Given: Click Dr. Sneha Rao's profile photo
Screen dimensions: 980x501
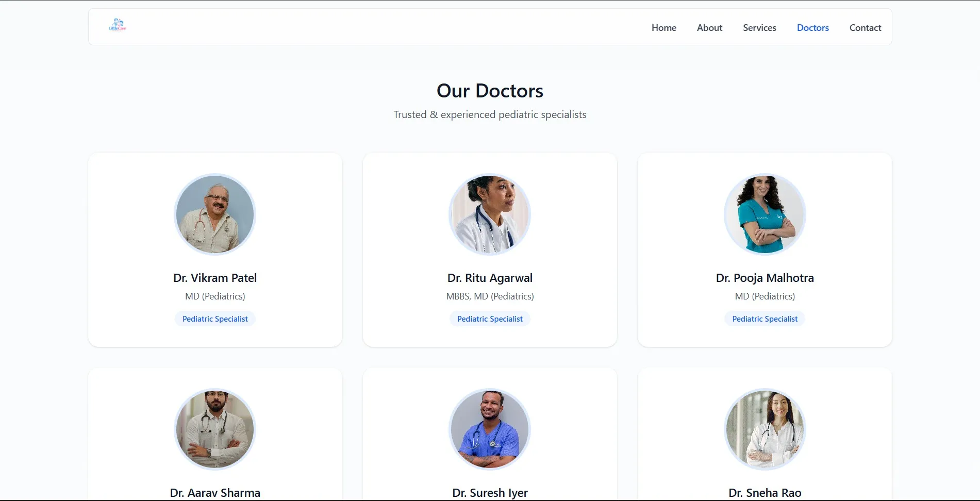Looking at the screenshot, I should tap(765, 429).
